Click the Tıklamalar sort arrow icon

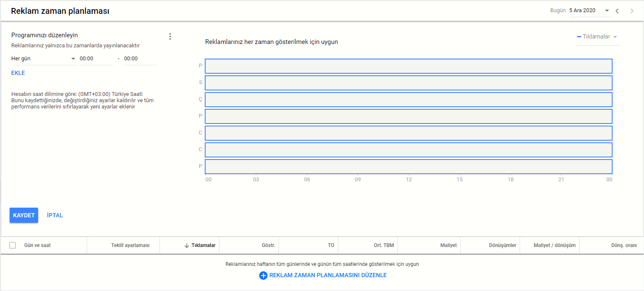click(187, 245)
